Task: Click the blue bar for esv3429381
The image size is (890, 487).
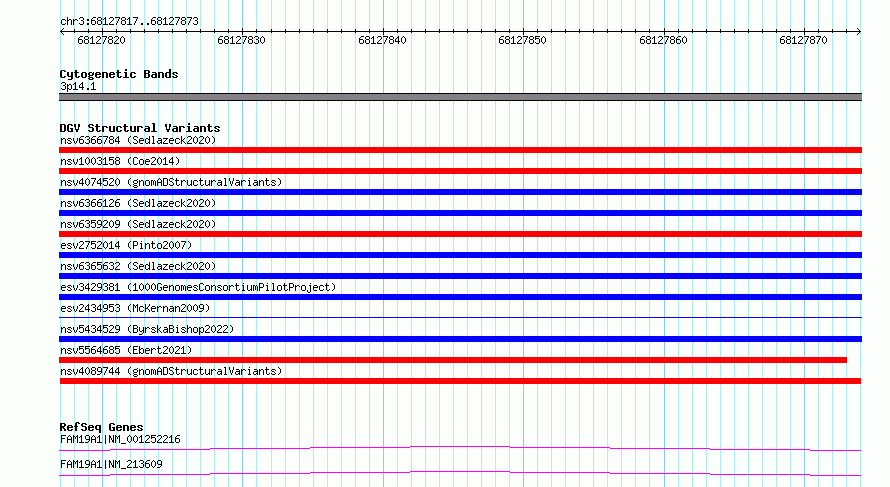Action: tap(460, 297)
